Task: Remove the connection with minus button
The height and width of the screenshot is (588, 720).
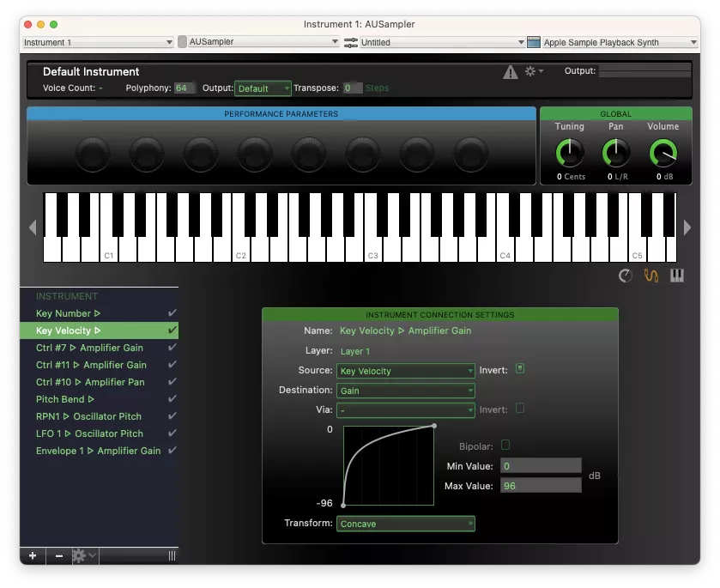Action: click(59, 555)
